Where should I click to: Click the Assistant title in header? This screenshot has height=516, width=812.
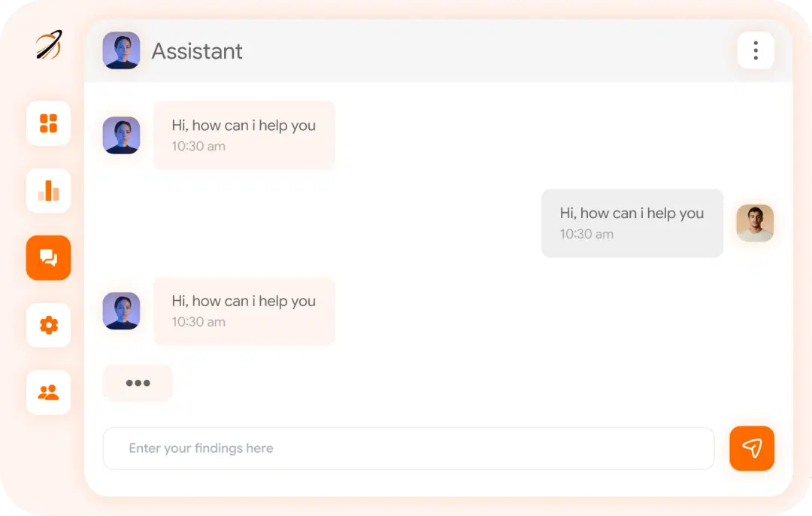pyautogui.click(x=197, y=51)
